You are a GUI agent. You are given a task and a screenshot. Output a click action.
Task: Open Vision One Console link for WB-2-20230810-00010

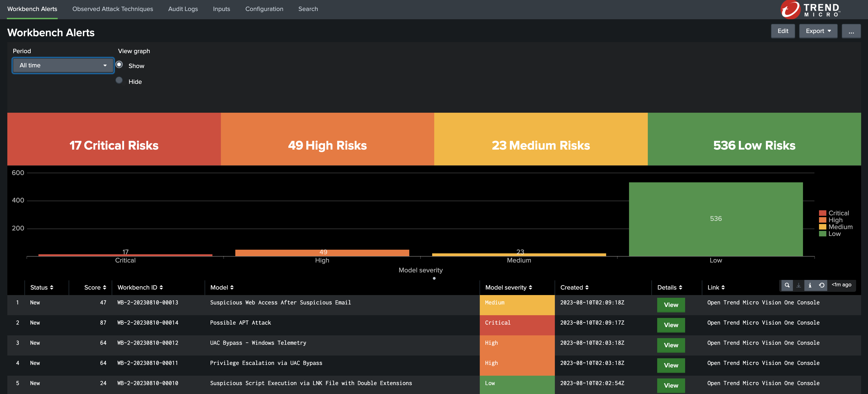[763, 383]
